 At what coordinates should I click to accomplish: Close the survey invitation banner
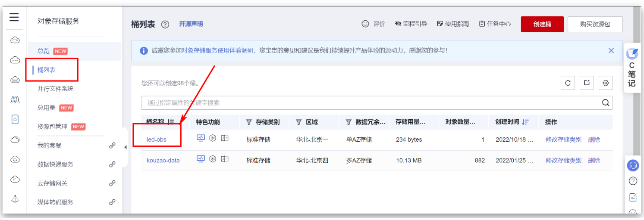click(x=611, y=50)
